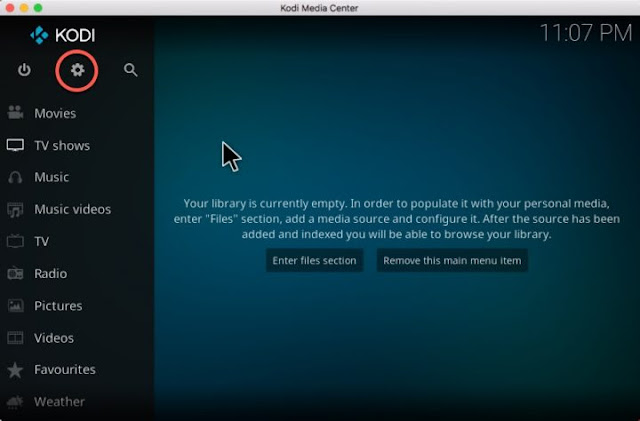Image resolution: width=640 pixels, height=421 pixels.
Task: Click the Kodi logo
Action: pos(63,35)
